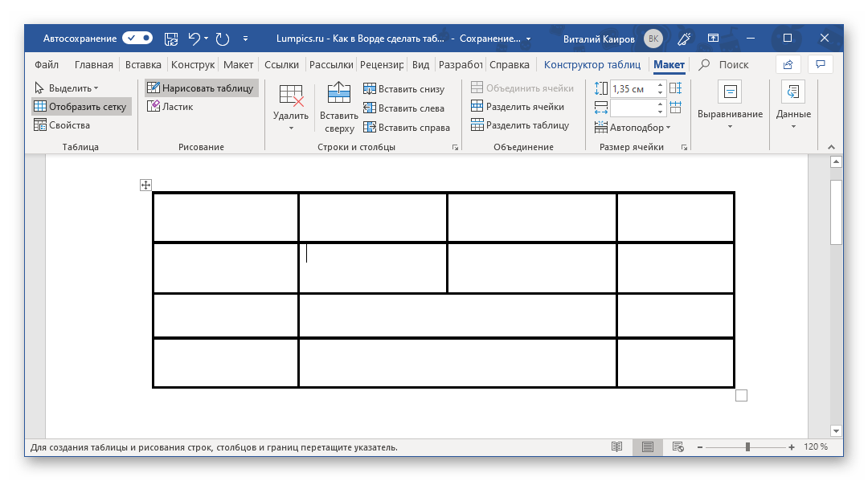The height and width of the screenshot is (481, 868).
Task: Toggle the AutoSave (Автосохранение) switch
Action: coord(137,38)
